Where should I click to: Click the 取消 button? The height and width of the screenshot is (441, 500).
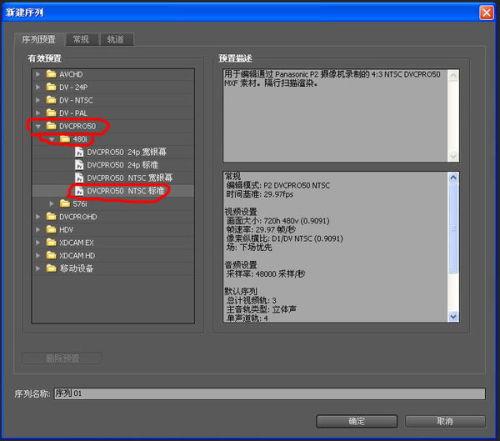pyautogui.click(x=445, y=421)
